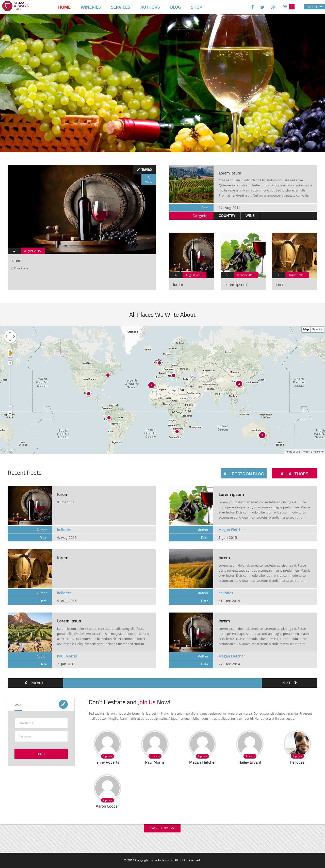Click the Glass Always Full logo

(x=15, y=6)
